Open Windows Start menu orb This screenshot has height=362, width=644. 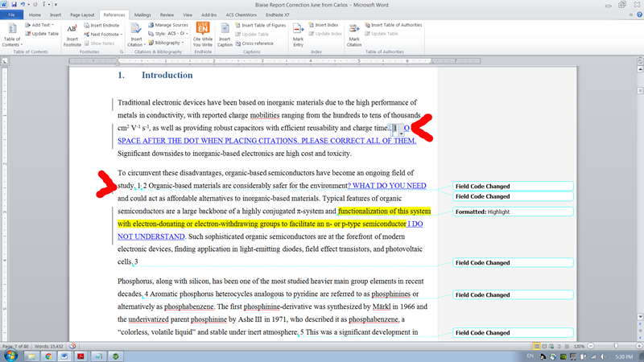[10, 356]
